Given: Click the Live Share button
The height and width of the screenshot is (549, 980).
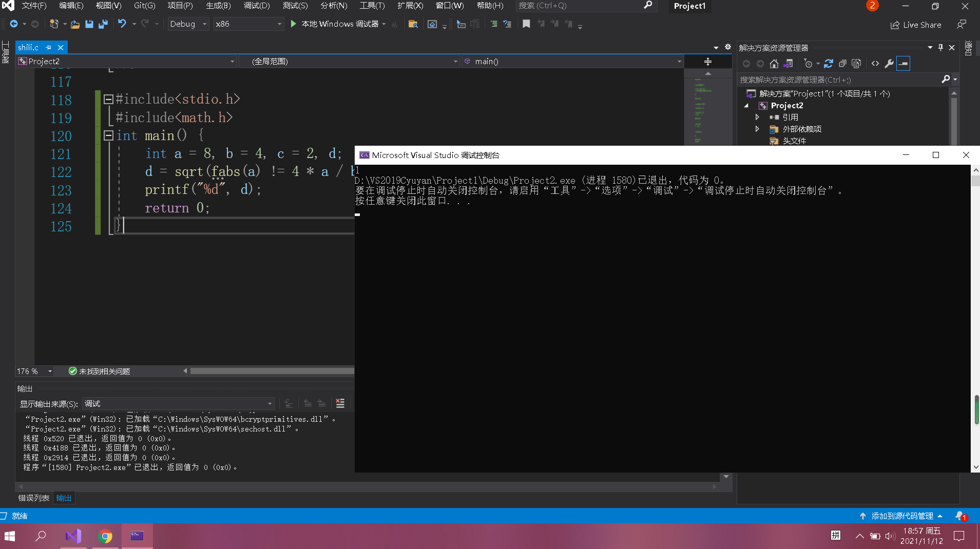Looking at the screenshot, I should (916, 25).
